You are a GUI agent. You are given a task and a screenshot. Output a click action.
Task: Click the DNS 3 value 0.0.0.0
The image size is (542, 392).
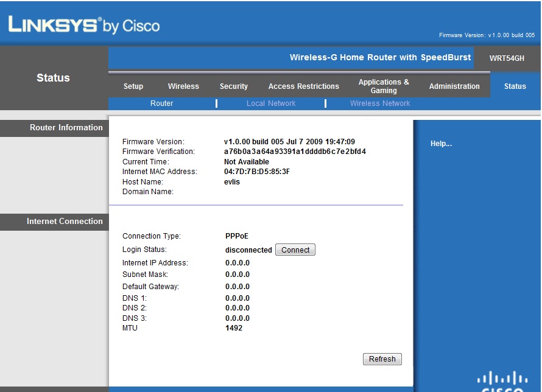point(238,318)
